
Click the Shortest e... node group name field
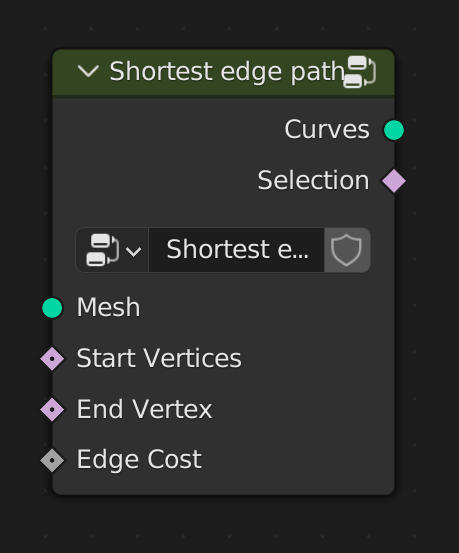click(236, 250)
